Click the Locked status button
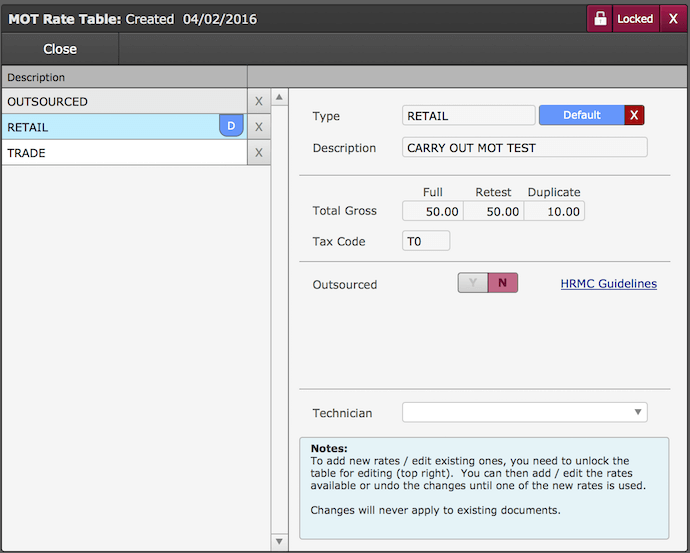 pyautogui.click(x=635, y=18)
